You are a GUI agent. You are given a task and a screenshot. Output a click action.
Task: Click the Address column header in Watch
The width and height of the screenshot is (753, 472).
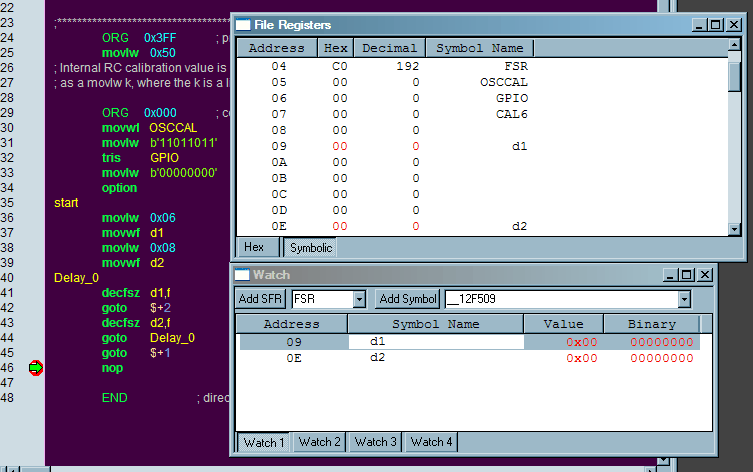click(291, 324)
